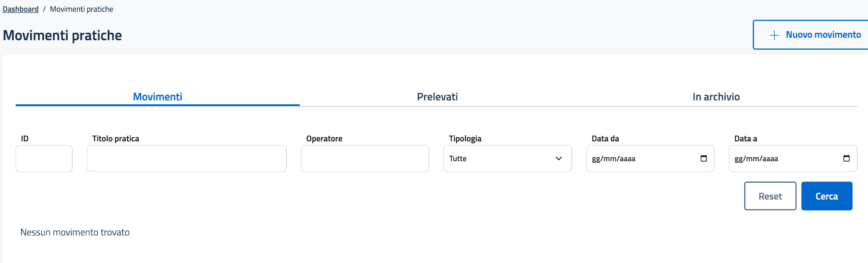868x263 pixels.
Task: Open the Data da calendar picker icon
Action: pyautogui.click(x=703, y=158)
